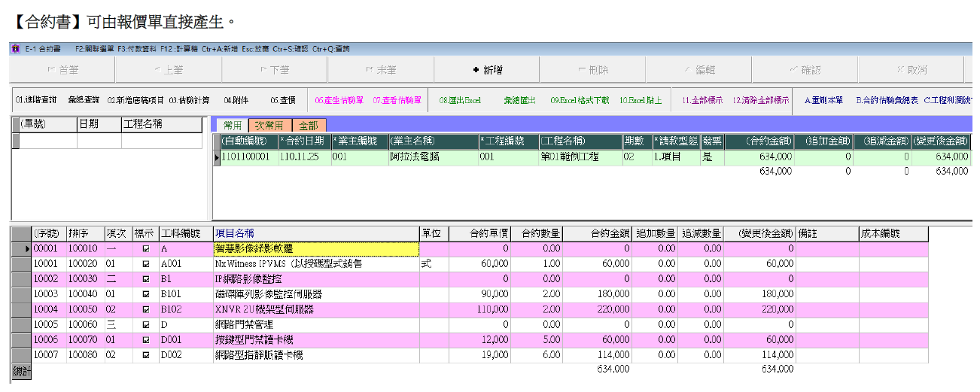Open 彙總查詢 summary query

pyautogui.click(x=83, y=99)
